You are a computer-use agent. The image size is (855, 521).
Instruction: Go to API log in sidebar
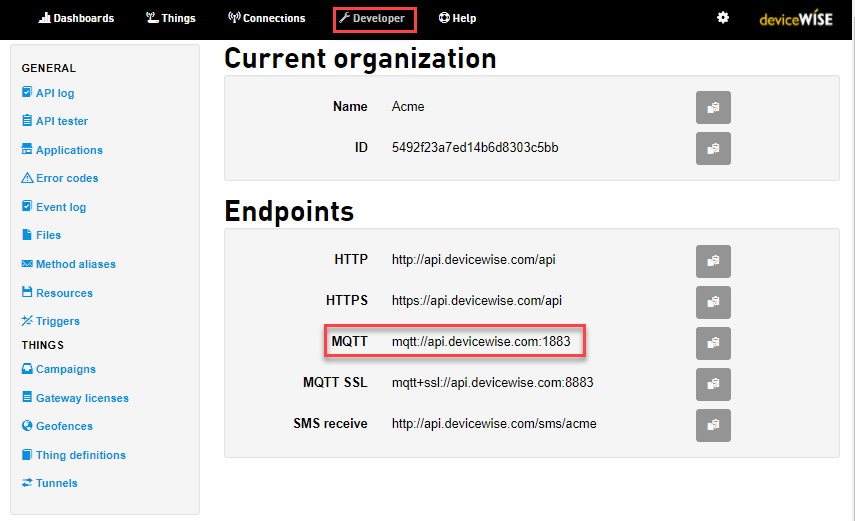tap(55, 93)
